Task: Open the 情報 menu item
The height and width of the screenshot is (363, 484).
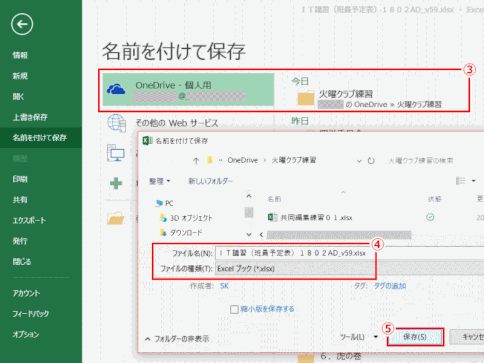Action: (20, 55)
